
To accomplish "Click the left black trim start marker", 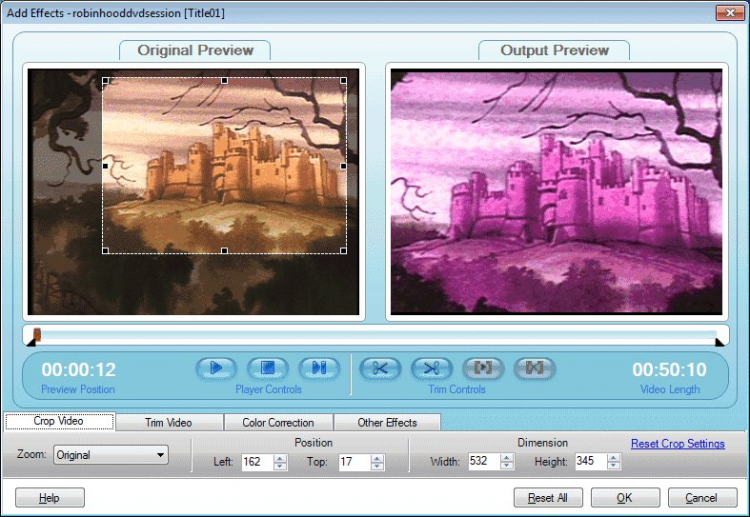I will (x=32, y=342).
